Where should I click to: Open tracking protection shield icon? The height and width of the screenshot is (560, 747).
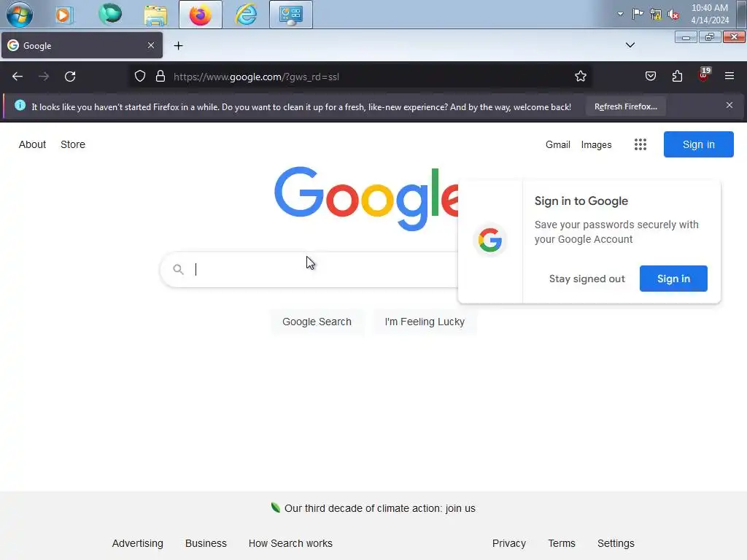pyautogui.click(x=139, y=76)
